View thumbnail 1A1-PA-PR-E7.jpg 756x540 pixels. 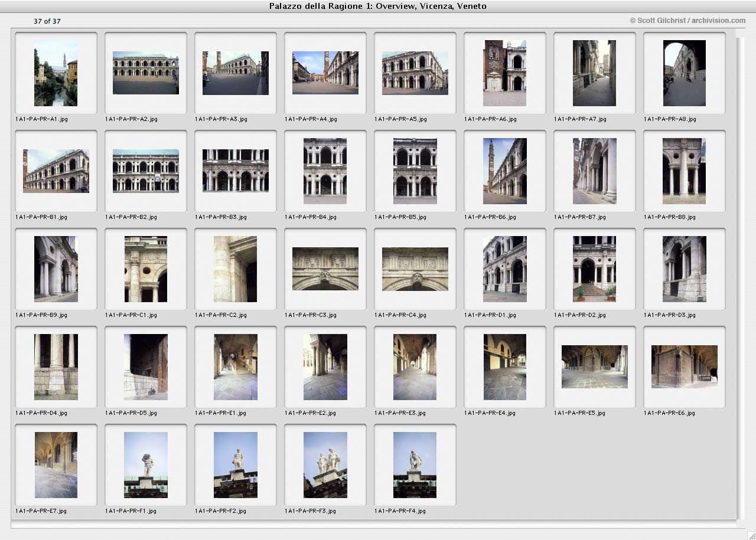[56, 465]
